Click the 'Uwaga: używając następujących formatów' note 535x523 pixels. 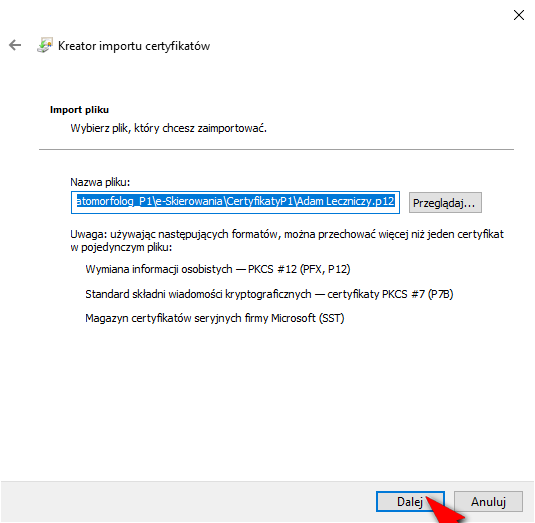(x=287, y=241)
